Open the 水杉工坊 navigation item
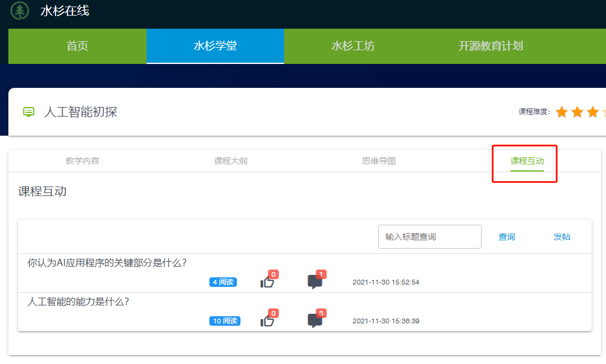Viewport: 606px width, 364px height. 353,46
